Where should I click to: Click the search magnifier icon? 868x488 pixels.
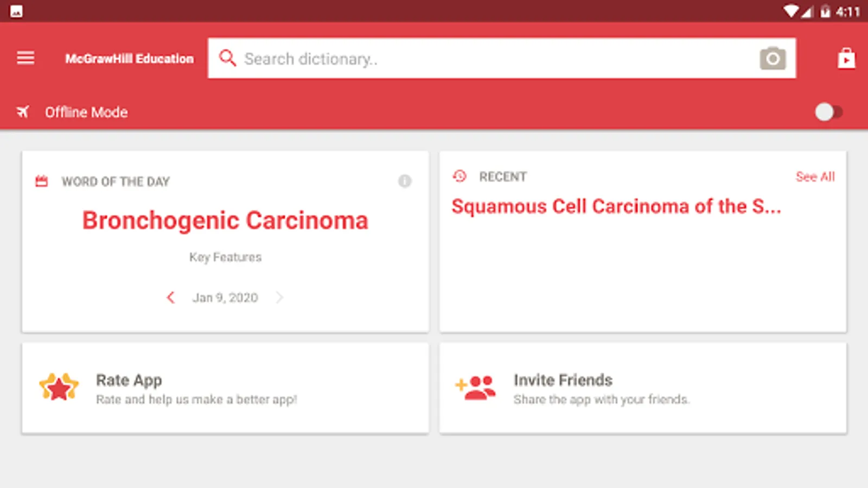coord(227,58)
